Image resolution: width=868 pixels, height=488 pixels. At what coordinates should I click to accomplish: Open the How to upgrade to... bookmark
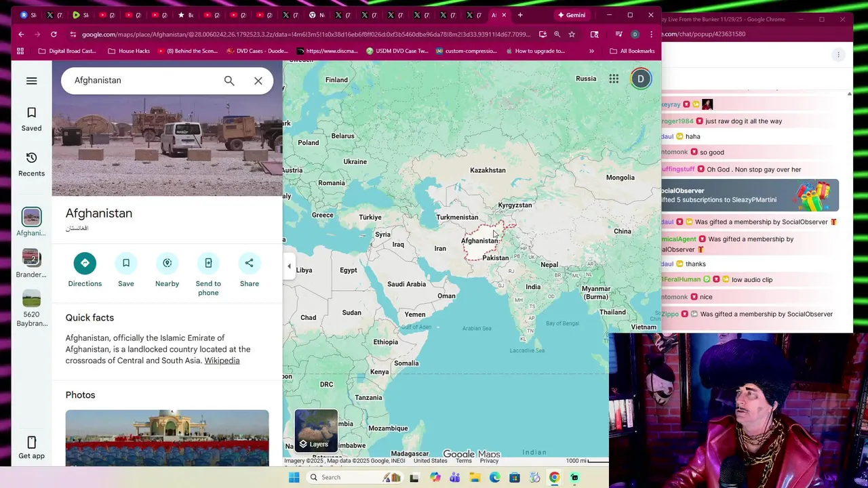point(536,51)
